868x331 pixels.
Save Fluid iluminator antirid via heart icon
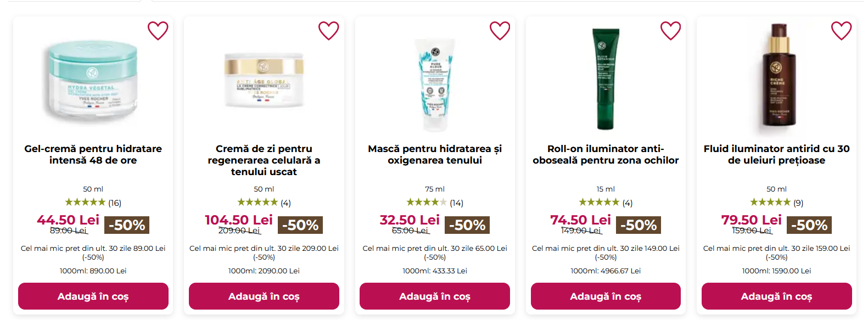(x=841, y=31)
